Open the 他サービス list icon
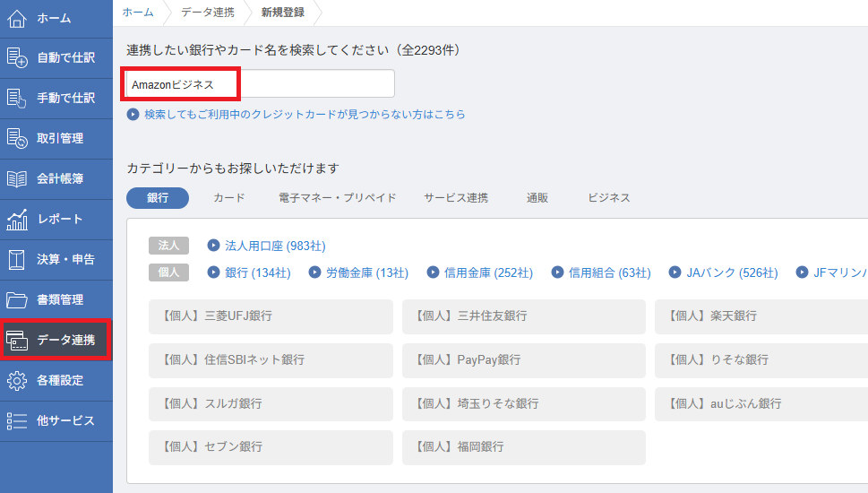The height and width of the screenshot is (493, 868). (18, 421)
